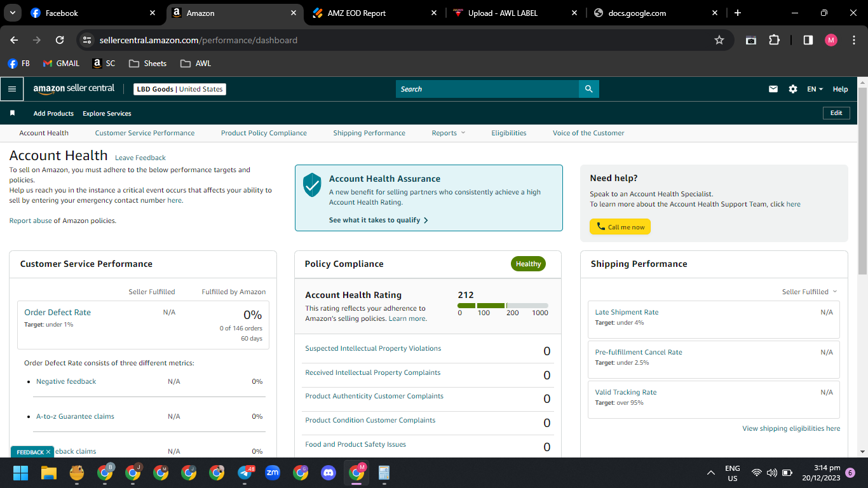Click the Amazon Seller Central logo

click(x=74, y=89)
